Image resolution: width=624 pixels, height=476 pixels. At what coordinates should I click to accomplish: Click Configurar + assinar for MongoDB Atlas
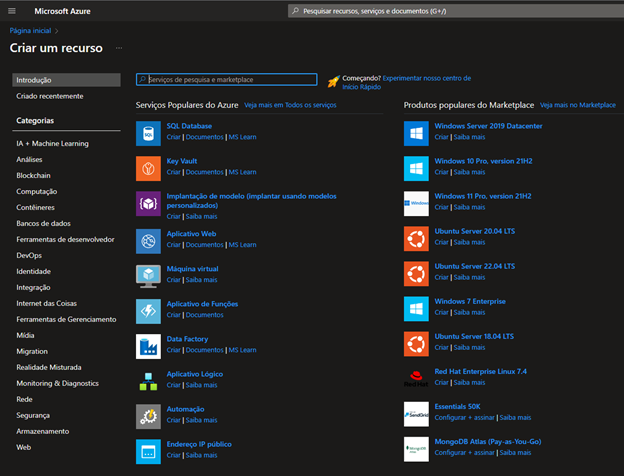(x=464, y=453)
